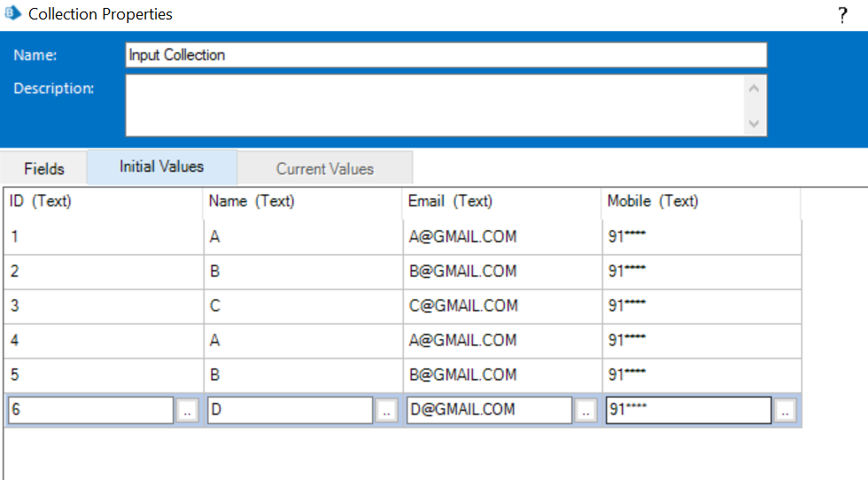The width and height of the screenshot is (868, 480).
Task: Edit the Email field with D@GMAIL.COM
Action: pos(489,410)
